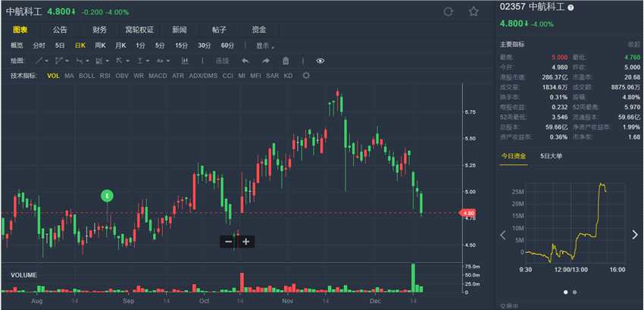Screen dimensions: 644x310
Task: Collapse the 主要指标 panel via 收起
Action: [x=634, y=45]
